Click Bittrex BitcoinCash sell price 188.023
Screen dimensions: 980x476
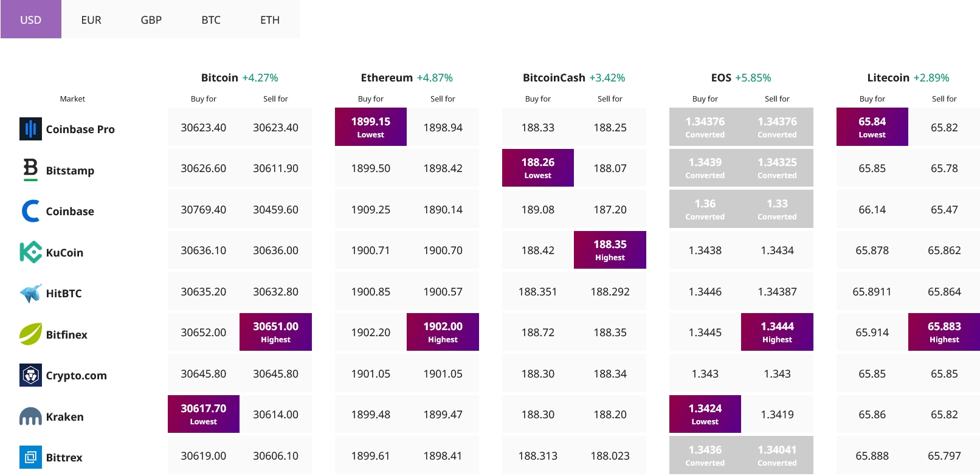pyautogui.click(x=610, y=456)
